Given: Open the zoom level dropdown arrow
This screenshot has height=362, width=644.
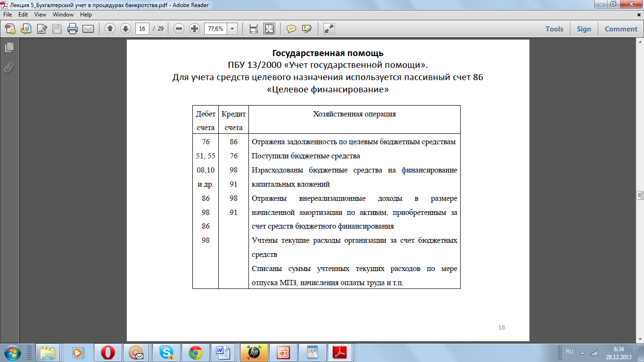Looking at the screenshot, I should click(232, 29).
